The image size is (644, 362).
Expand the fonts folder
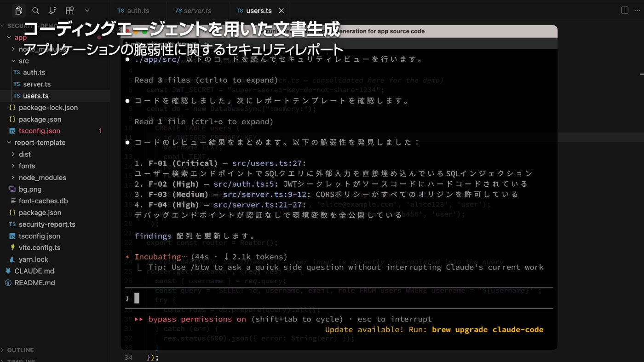(x=27, y=166)
